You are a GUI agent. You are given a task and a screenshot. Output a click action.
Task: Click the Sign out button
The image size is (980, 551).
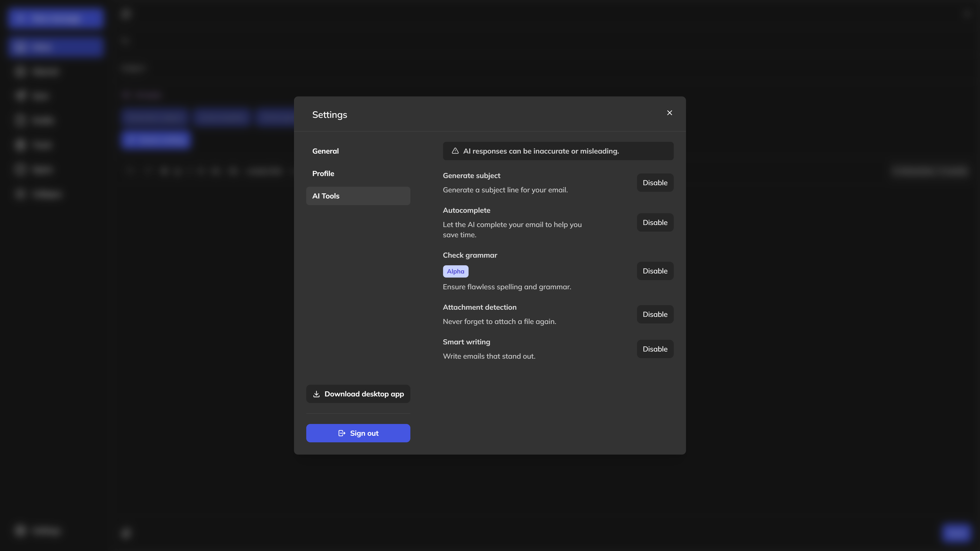pyautogui.click(x=358, y=433)
